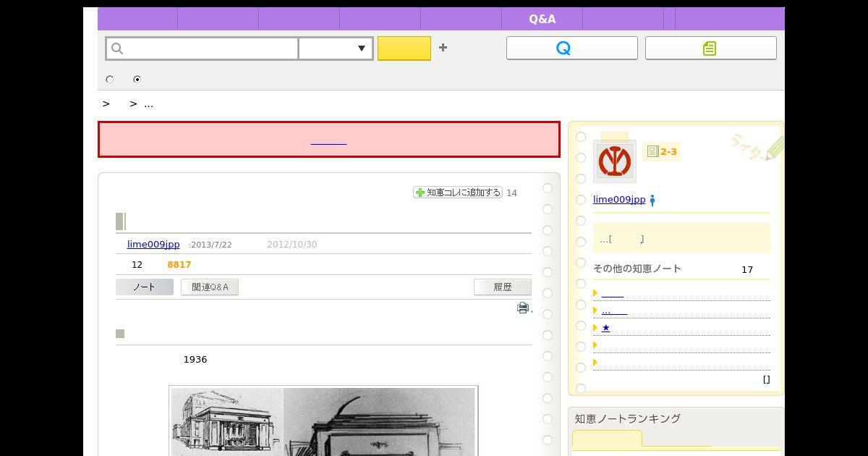
Task: Click the printer icon
Action: (x=523, y=308)
